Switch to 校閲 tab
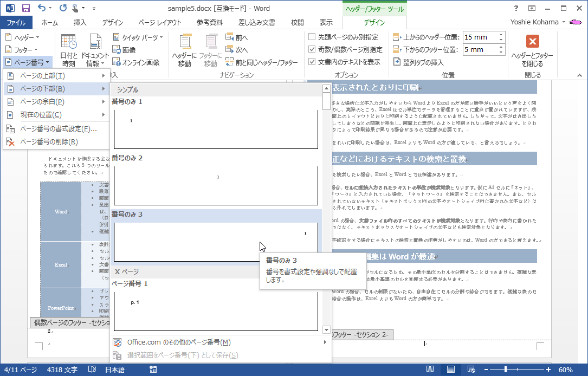The width and height of the screenshot is (588, 376). [x=298, y=23]
